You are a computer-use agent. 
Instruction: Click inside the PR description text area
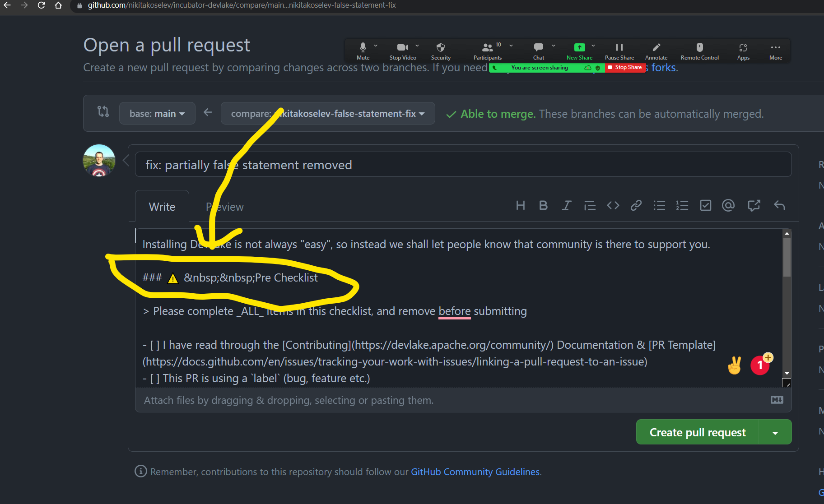point(459,308)
